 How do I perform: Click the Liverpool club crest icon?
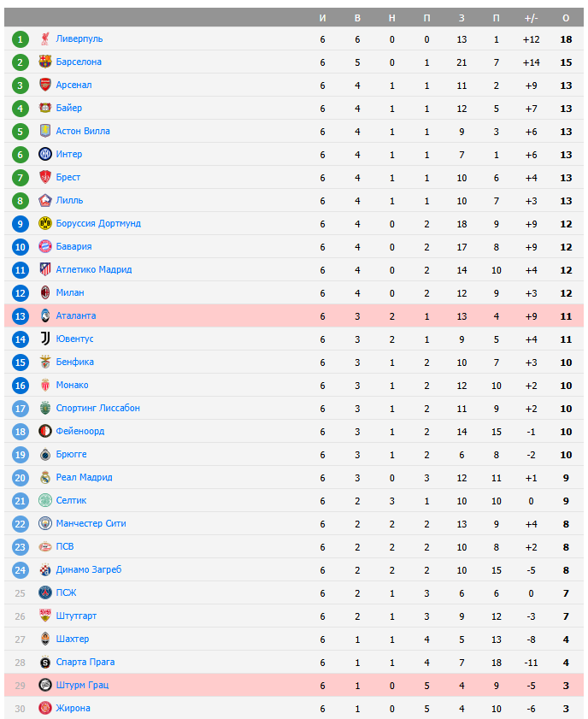pyautogui.click(x=45, y=38)
